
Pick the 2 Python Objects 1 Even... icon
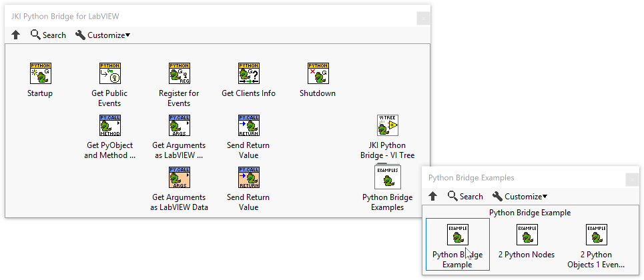pyautogui.click(x=597, y=235)
